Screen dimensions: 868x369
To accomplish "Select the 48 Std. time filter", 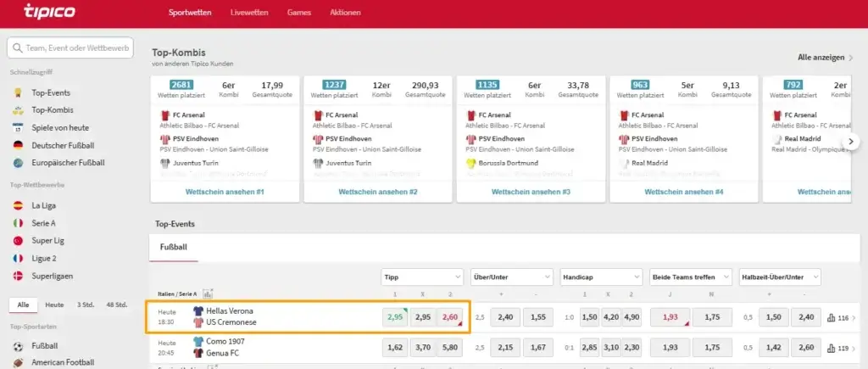I will coord(116,305).
